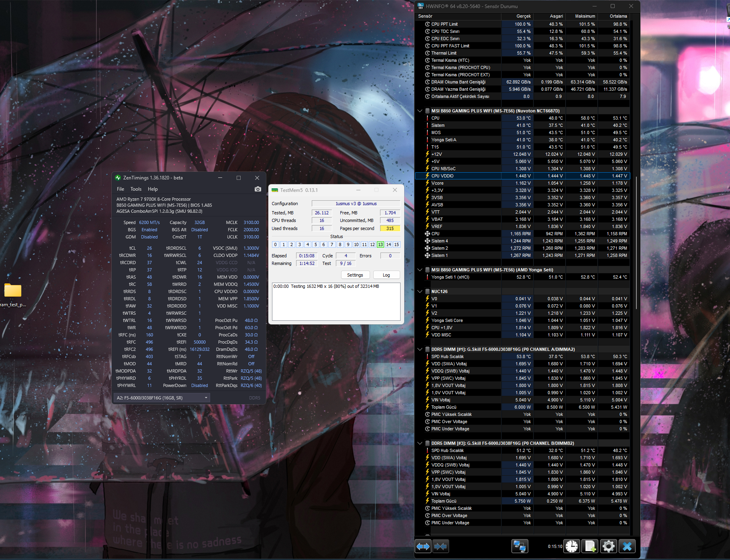Viewport: 730px width, 560px height.
Task: Click the 1usmus v3 configuration field
Action: click(x=356, y=204)
